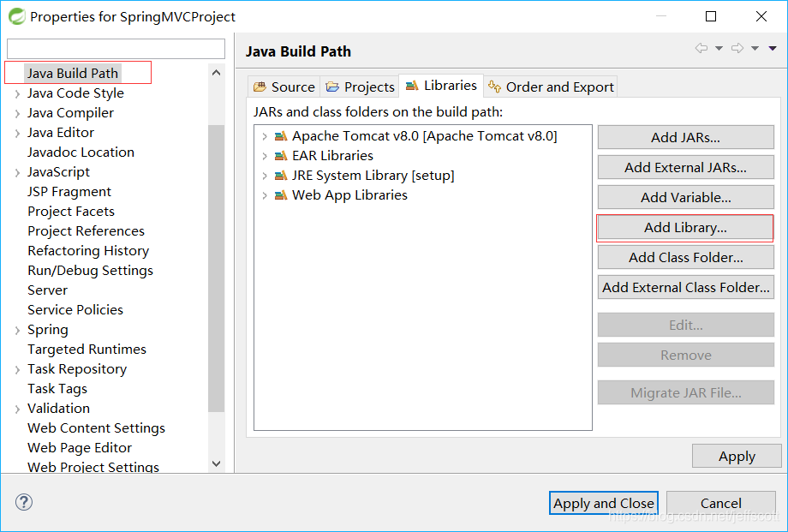The height and width of the screenshot is (532, 788).
Task: Click the sidebar vertical scrollbar thumb
Action: 217,268
